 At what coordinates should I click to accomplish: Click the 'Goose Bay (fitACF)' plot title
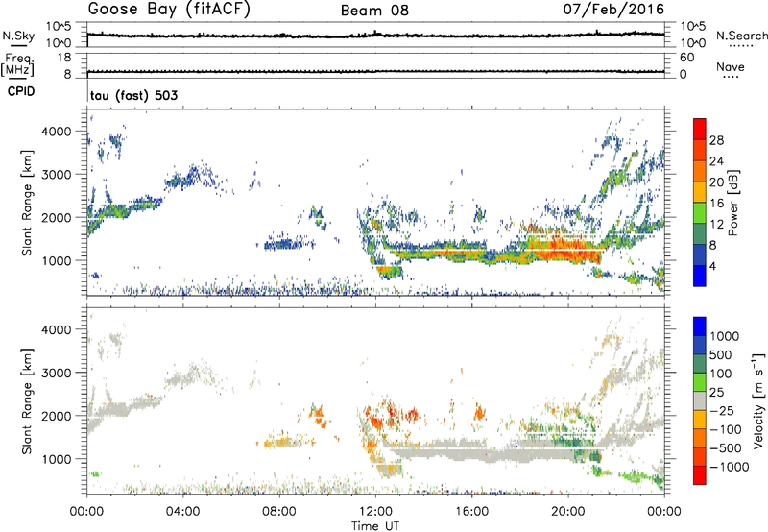(x=169, y=10)
